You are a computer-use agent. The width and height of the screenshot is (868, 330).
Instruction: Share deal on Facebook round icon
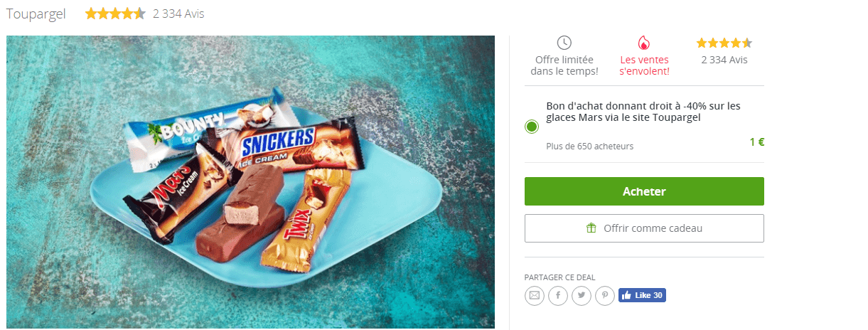558,295
